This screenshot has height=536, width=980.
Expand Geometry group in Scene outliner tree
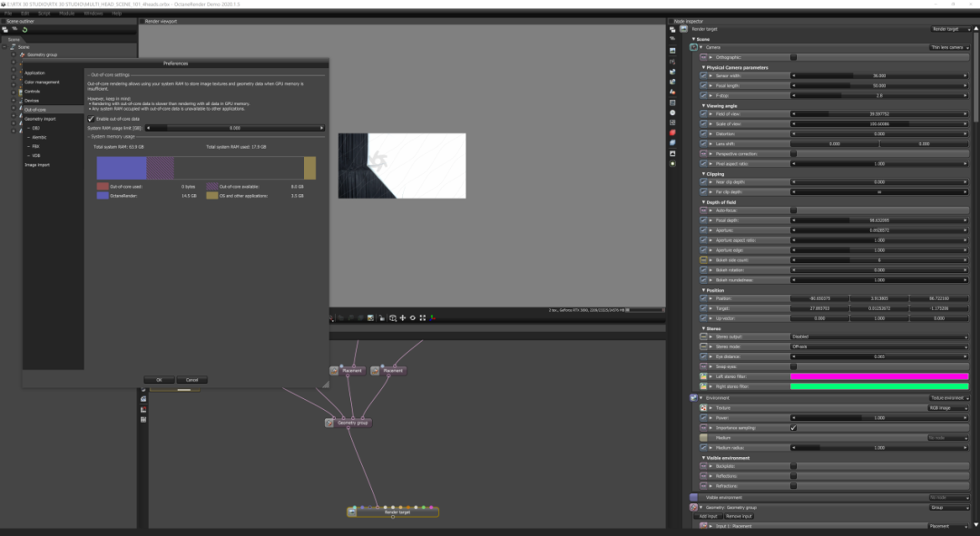13,54
